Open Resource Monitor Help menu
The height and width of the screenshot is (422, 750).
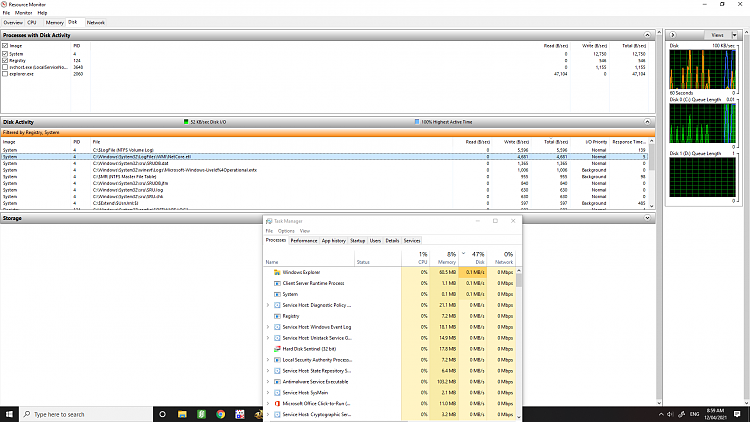tap(42, 13)
